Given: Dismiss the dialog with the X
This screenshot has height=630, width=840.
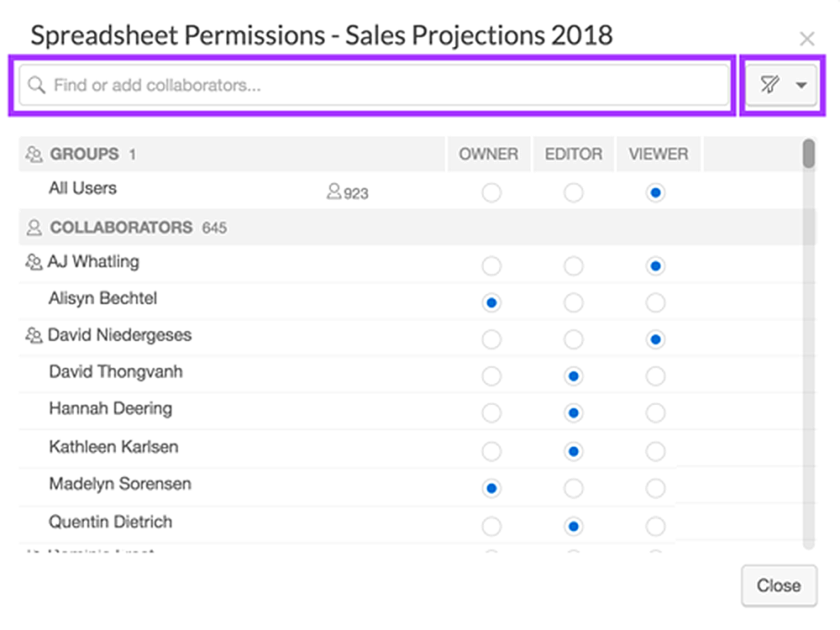Looking at the screenshot, I should 807,38.
